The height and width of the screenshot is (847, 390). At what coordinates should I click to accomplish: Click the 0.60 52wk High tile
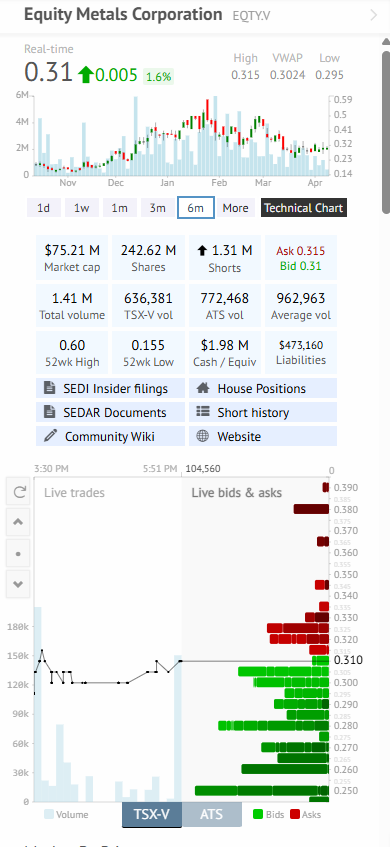[x=72, y=353]
